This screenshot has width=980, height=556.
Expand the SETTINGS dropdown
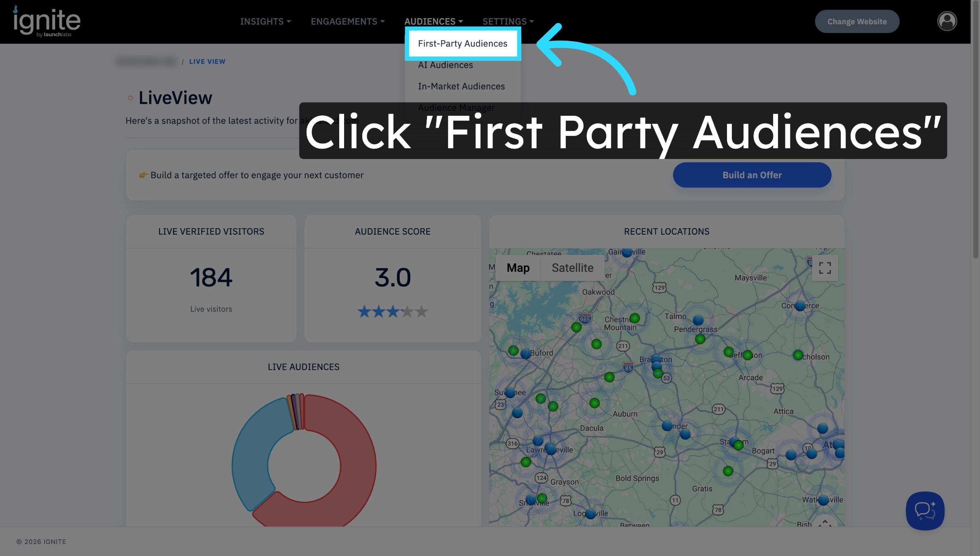click(508, 21)
